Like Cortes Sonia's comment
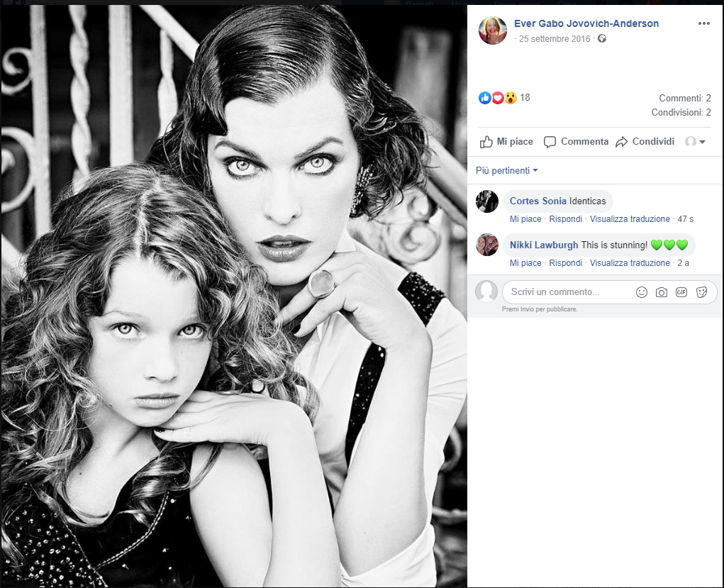Viewport: 724px width, 588px height. coord(525,219)
